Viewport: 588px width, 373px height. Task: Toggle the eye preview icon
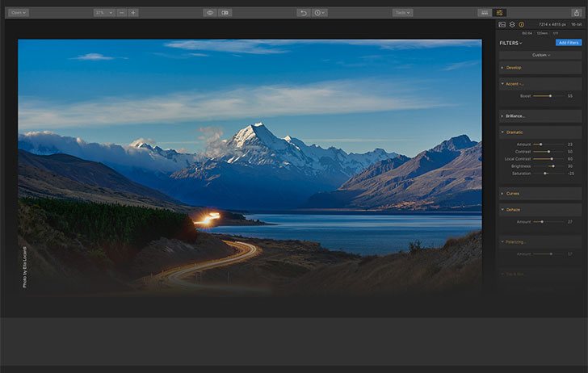click(x=210, y=13)
